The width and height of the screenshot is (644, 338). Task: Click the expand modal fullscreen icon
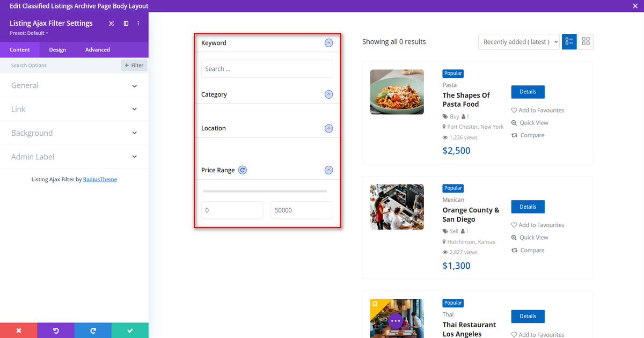[x=111, y=23]
